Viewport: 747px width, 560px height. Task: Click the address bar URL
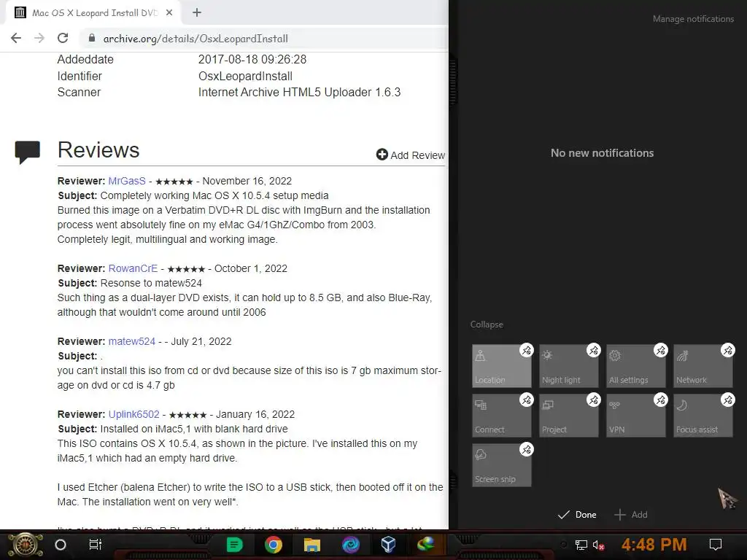coord(196,39)
